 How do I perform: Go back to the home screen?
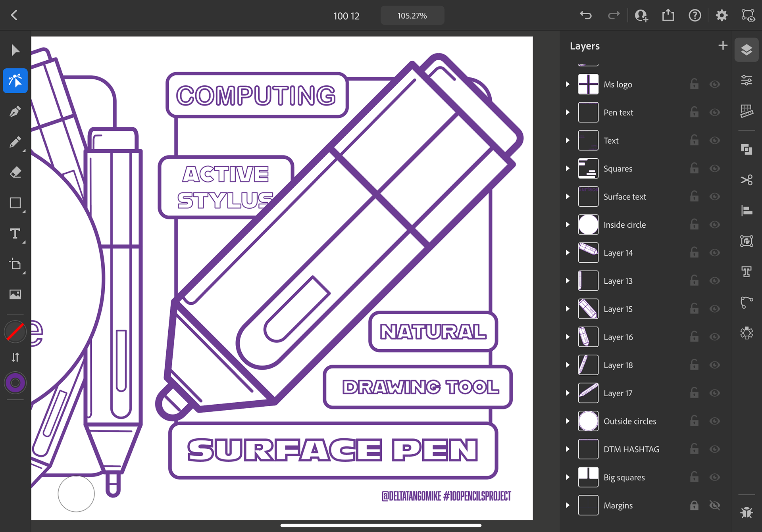point(14,15)
